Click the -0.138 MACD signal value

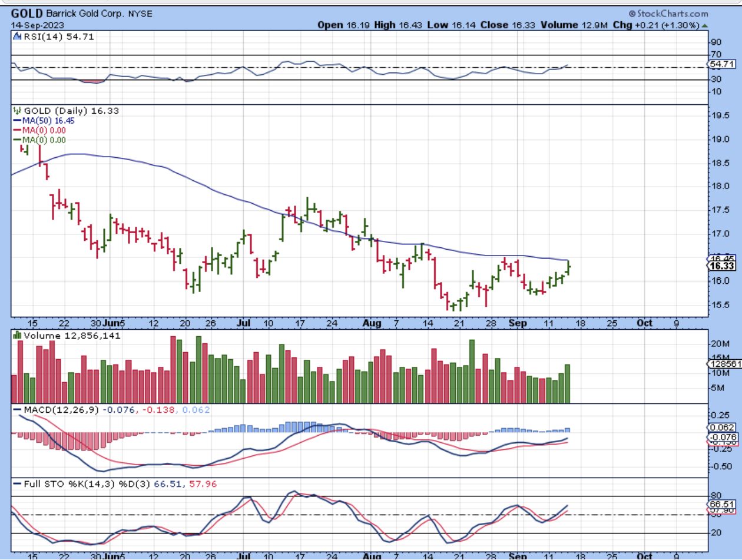[x=158, y=410]
